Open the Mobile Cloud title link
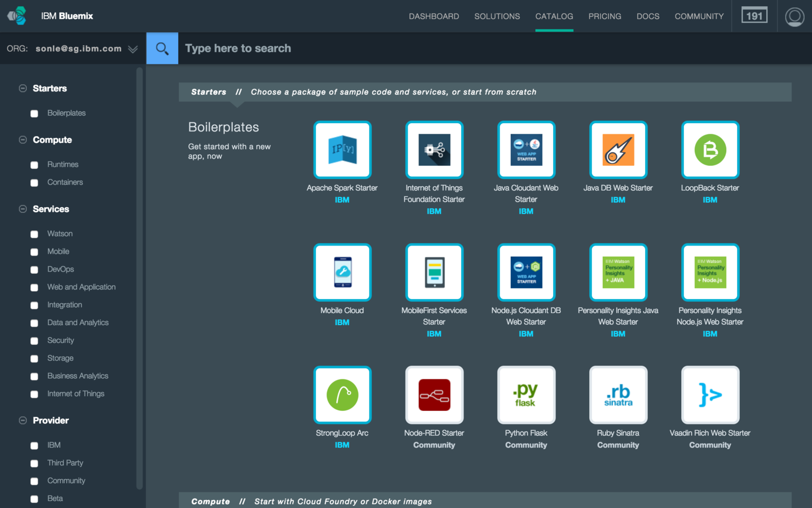The height and width of the screenshot is (508, 812). point(342,310)
